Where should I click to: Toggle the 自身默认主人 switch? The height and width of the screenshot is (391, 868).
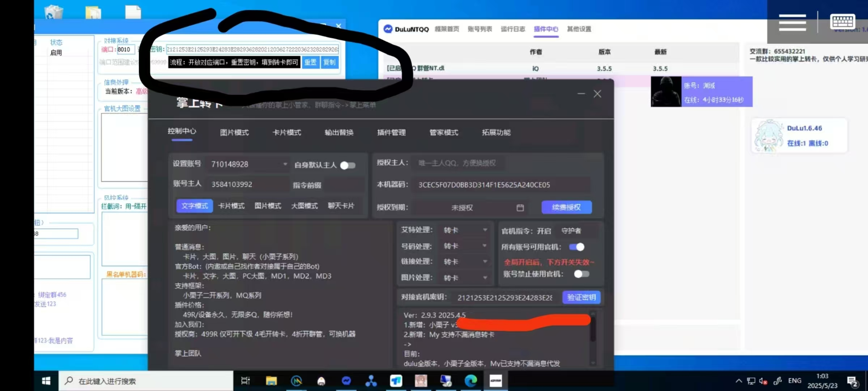click(348, 165)
